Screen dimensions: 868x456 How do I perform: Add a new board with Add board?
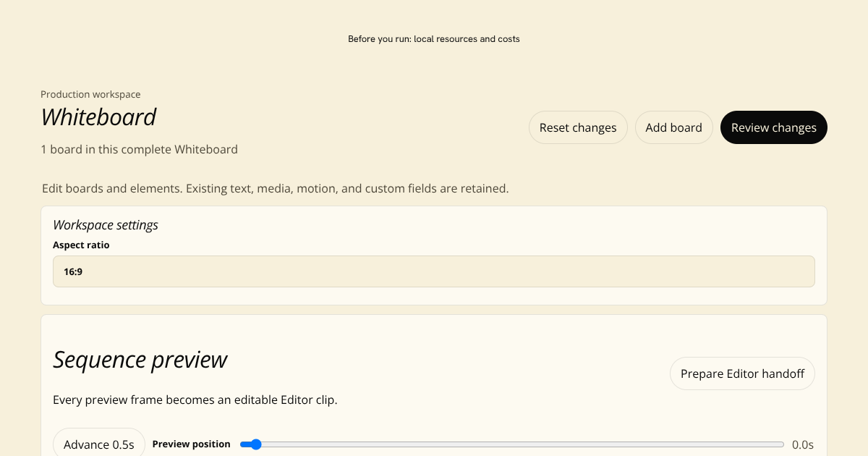(673, 127)
